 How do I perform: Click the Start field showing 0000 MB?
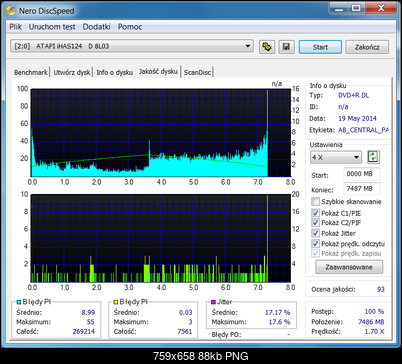(x=362, y=174)
